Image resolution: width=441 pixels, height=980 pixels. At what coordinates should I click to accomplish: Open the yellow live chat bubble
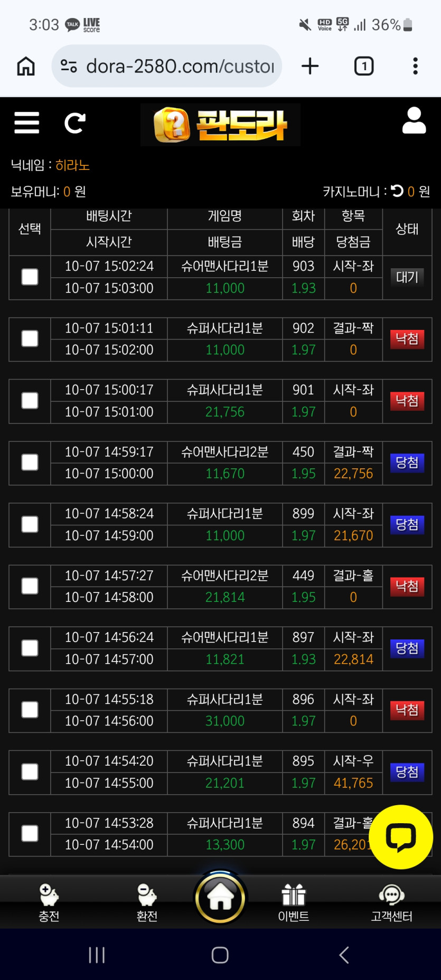401,837
